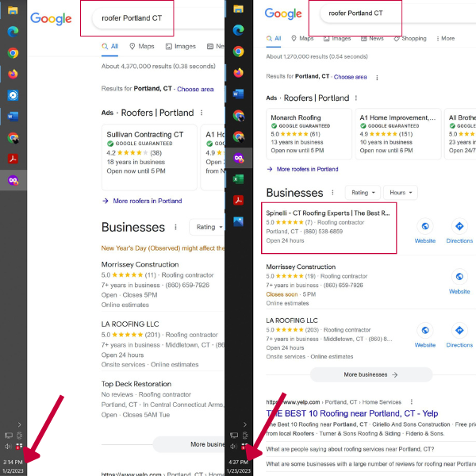Get Directions to LA ROOFING LLC, right screenshot
This screenshot has width=476, height=476.
459,330
